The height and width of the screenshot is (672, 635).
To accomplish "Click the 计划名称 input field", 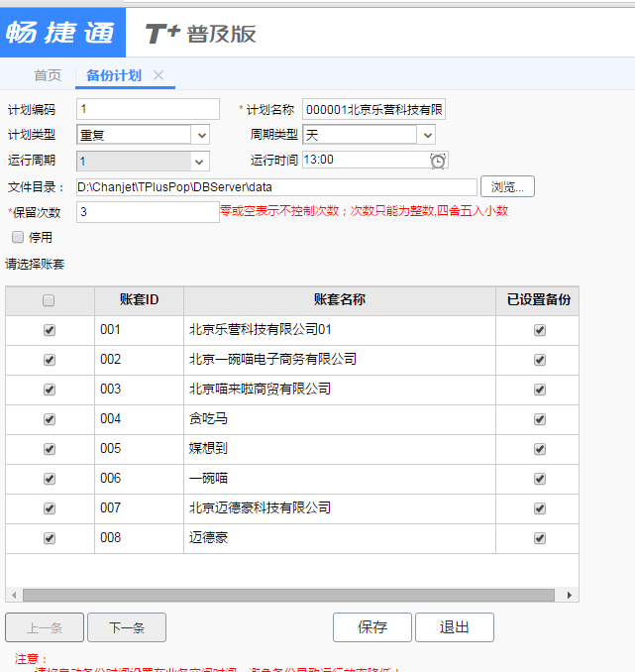I will click(373, 109).
